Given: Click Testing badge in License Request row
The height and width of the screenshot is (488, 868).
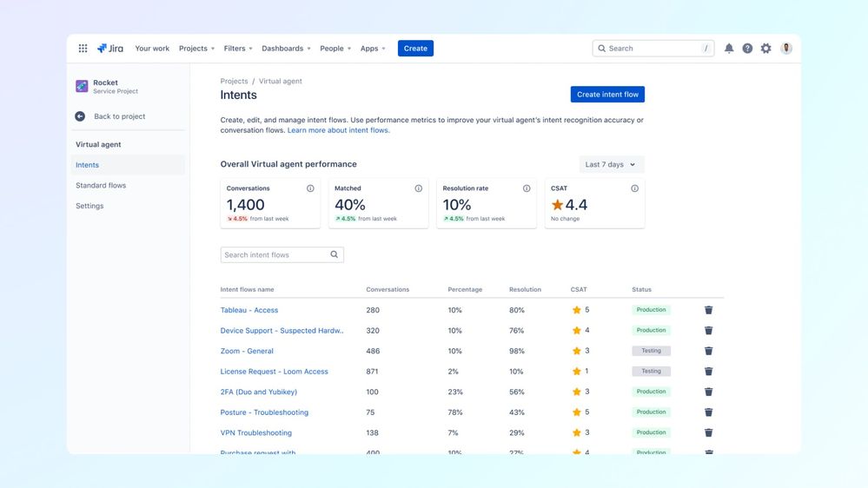Looking at the screenshot, I should click(x=651, y=372).
